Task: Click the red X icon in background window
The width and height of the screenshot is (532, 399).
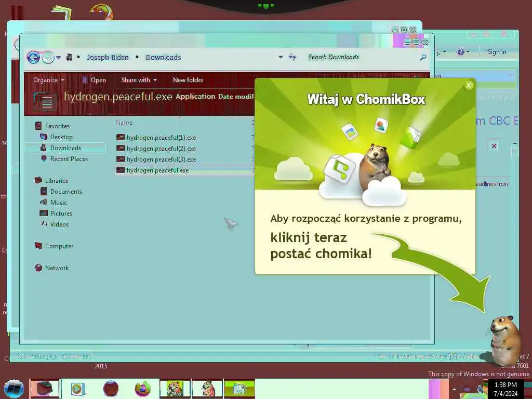Action: tap(494, 146)
